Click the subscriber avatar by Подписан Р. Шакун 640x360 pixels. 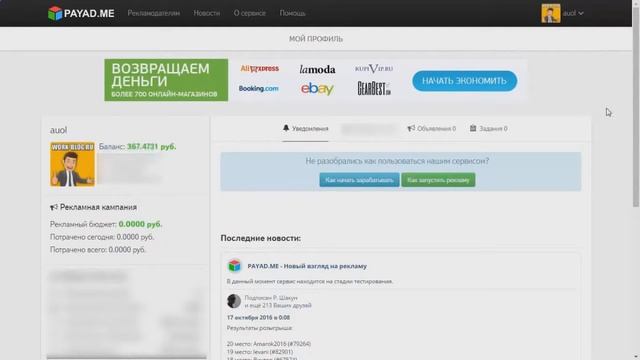pos(234,301)
